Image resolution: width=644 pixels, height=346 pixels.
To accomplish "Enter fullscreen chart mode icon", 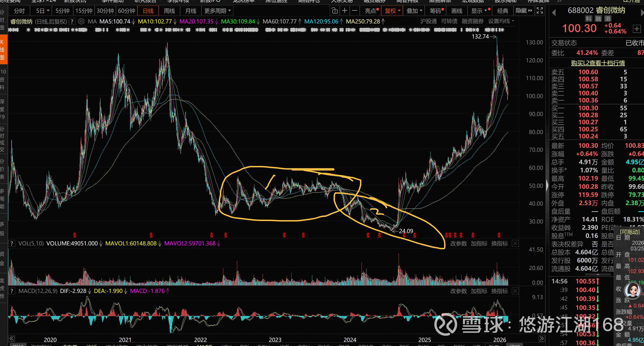I will pos(540,11).
